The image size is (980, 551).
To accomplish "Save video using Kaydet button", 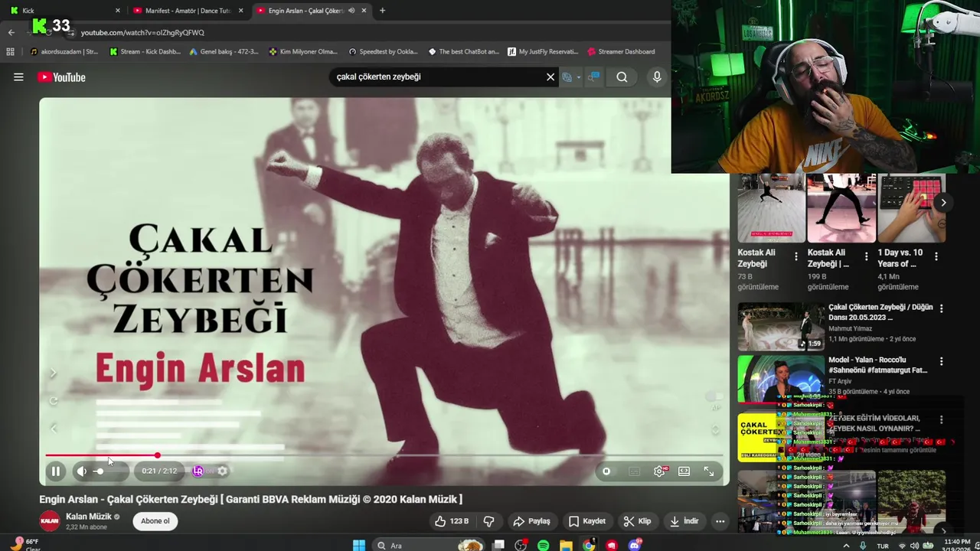I will tap(587, 521).
